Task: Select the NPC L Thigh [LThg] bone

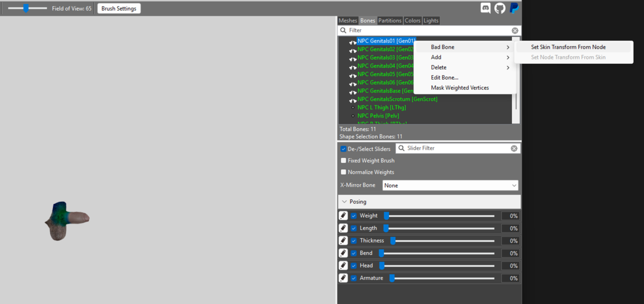Action: (382, 107)
